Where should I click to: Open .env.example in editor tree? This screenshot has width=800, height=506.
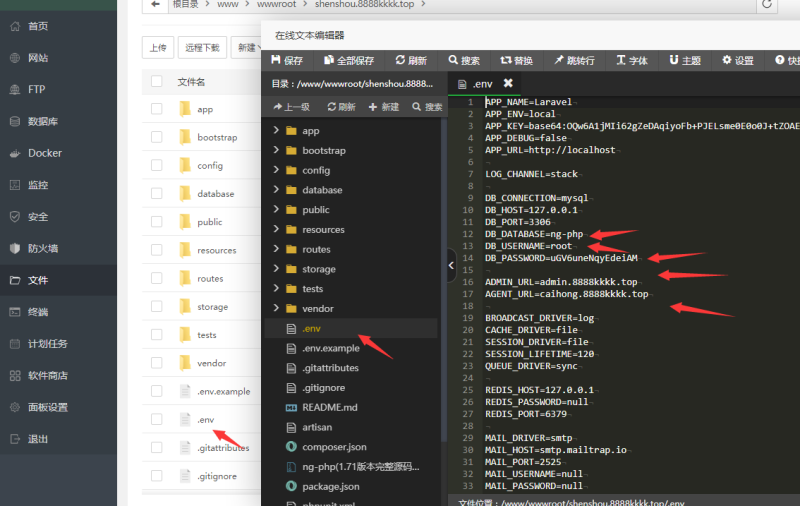tap(331, 348)
